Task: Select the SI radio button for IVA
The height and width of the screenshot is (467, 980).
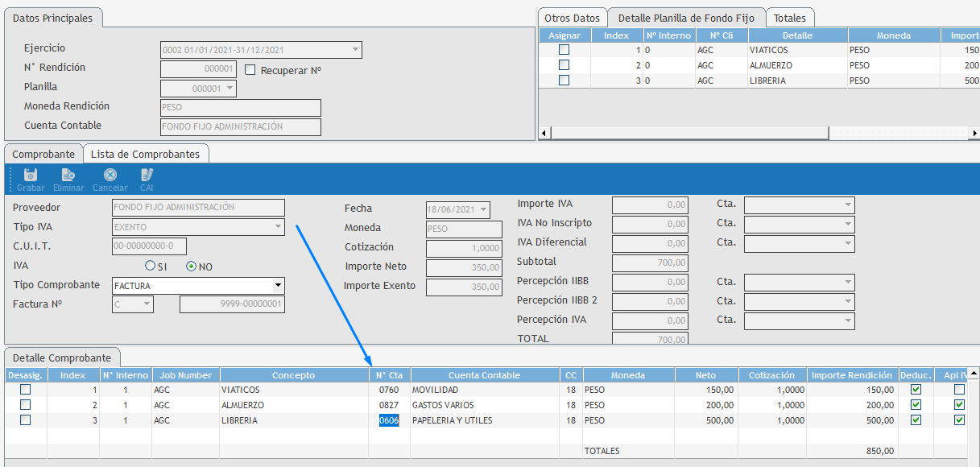Action: pyautogui.click(x=150, y=267)
